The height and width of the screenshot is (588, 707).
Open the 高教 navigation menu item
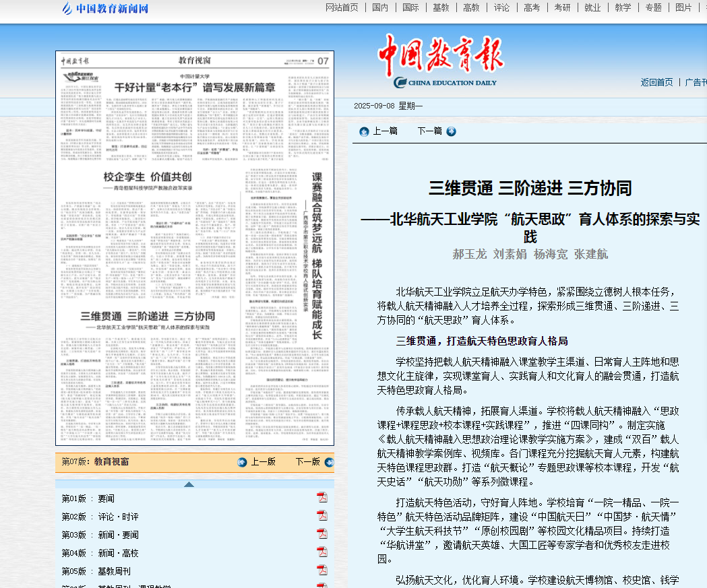point(471,7)
